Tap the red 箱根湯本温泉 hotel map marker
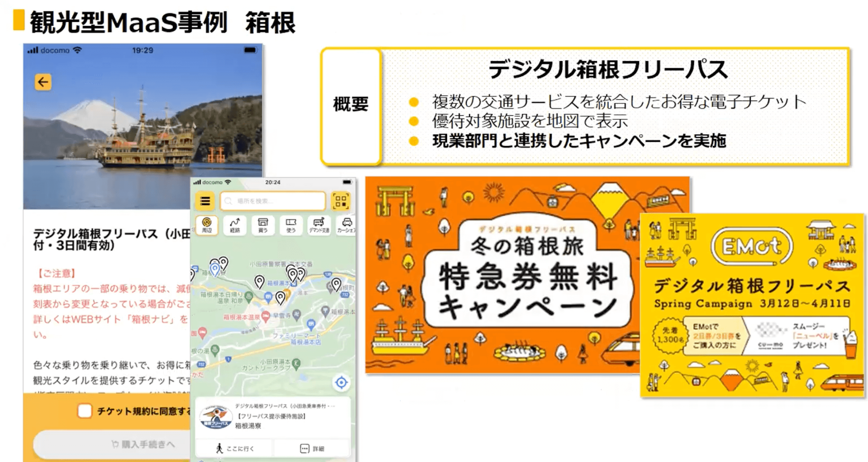Viewport: 868px width, 462px height. 266,317
